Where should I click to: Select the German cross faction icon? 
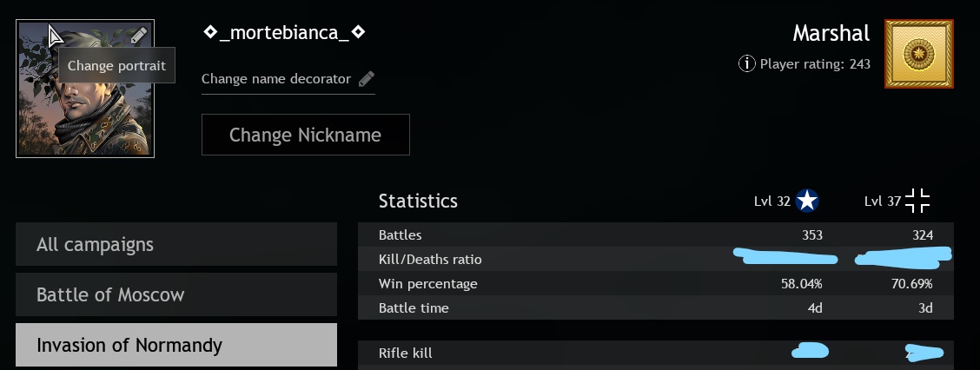[x=917, y=202]
